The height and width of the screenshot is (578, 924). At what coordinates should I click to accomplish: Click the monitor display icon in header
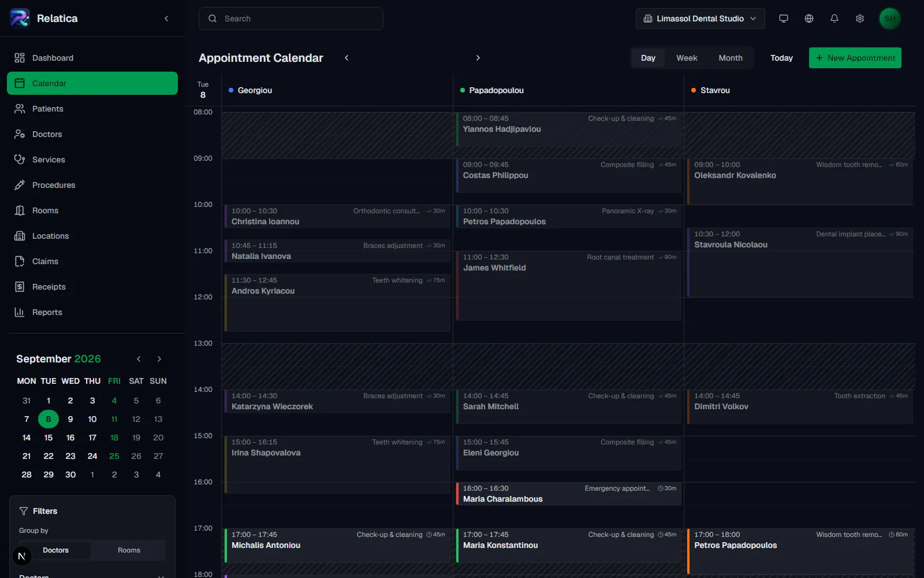click(784, 18)
